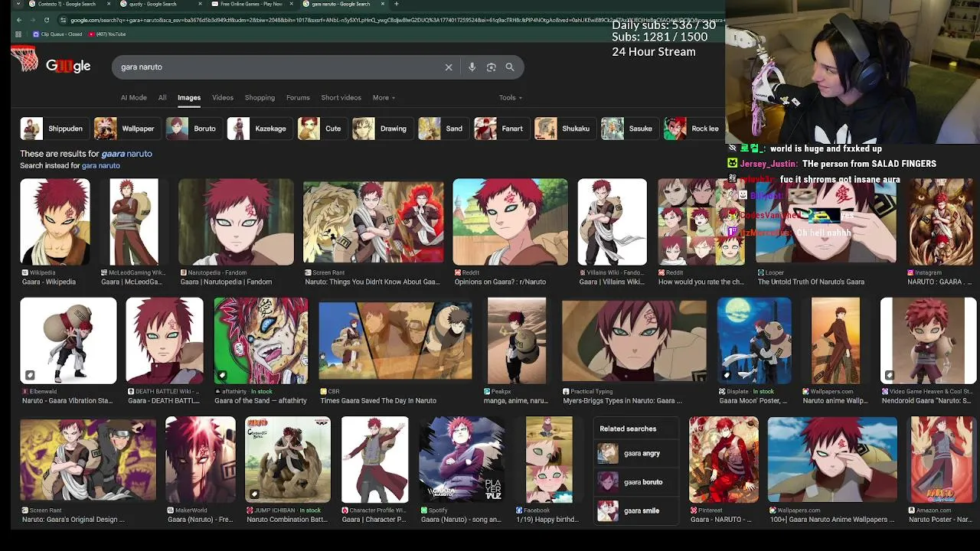
Task: Filter images by the Rock lee chip
Action: point(692,129)
